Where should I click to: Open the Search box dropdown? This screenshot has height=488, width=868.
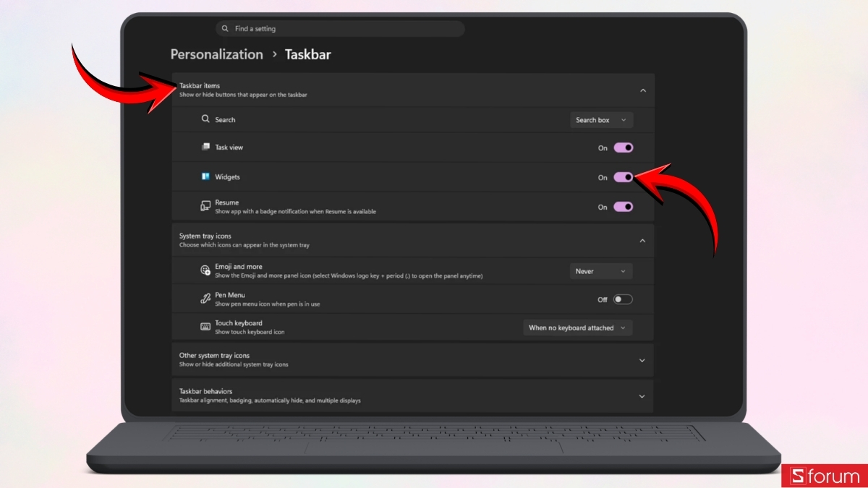[601, 120]
